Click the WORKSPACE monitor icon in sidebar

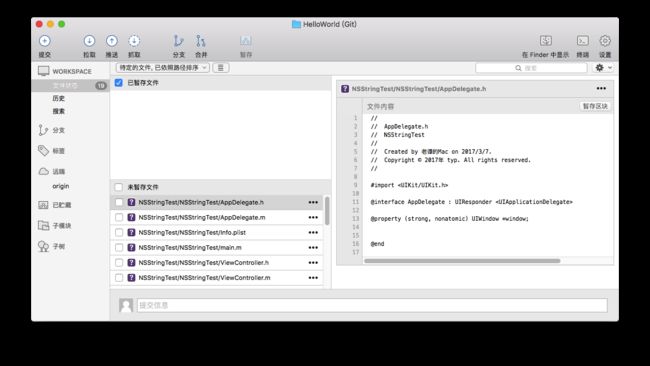(43, 71)
